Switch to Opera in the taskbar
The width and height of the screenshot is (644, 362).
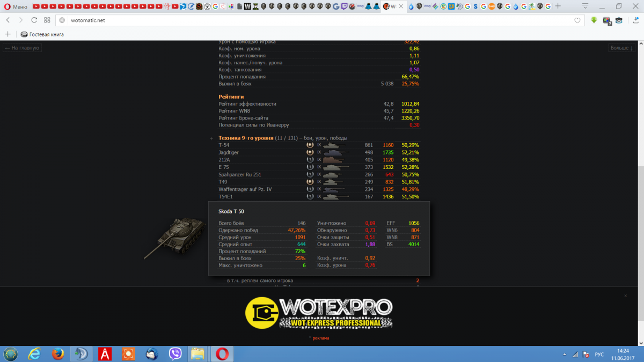222,354
